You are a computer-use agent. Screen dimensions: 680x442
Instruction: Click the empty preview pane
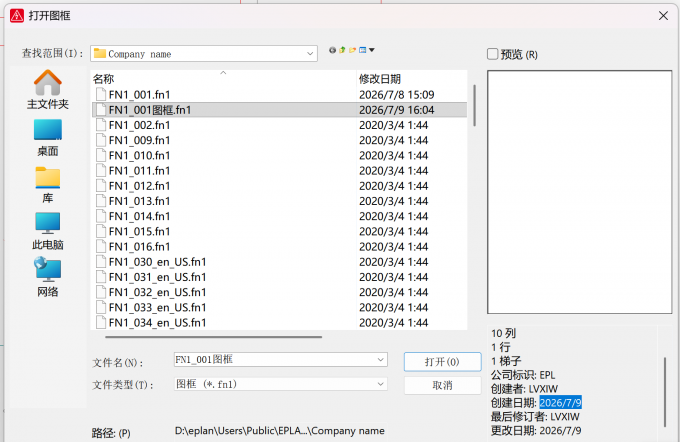[579, 192]
